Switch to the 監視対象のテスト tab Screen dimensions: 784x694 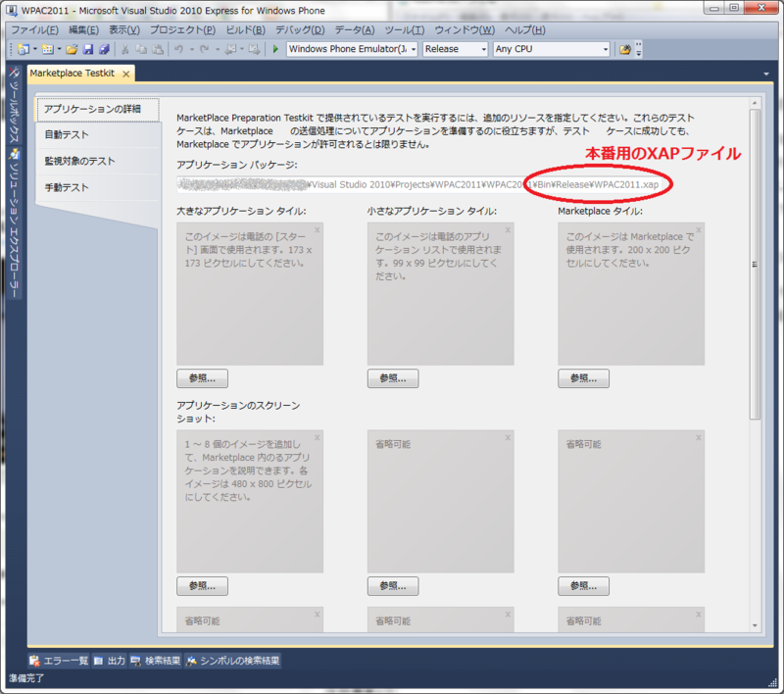[x=98, y=162]
